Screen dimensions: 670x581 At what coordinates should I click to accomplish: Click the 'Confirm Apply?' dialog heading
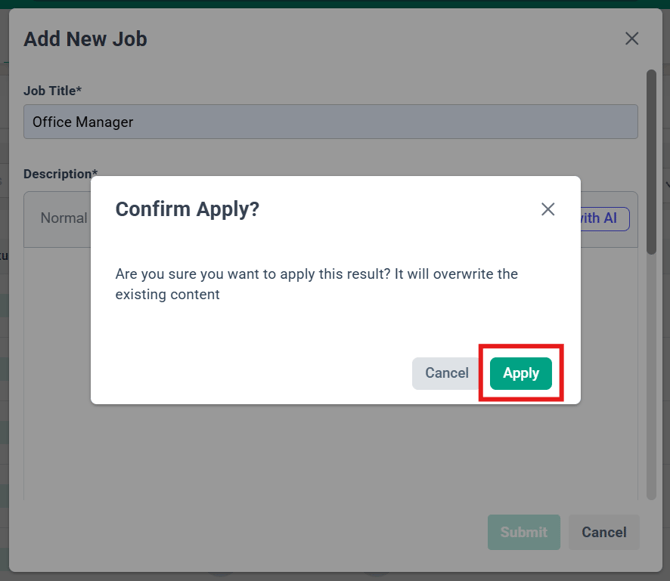click(187, 209)
